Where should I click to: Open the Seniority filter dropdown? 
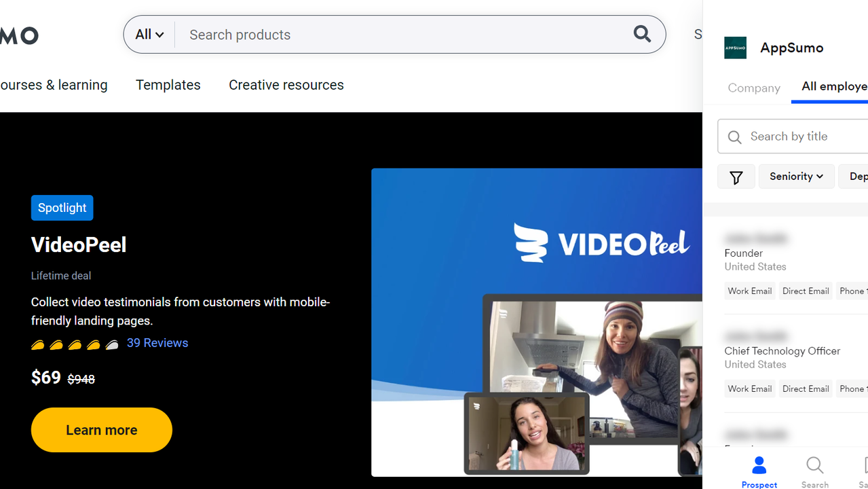tap(796, 177)
